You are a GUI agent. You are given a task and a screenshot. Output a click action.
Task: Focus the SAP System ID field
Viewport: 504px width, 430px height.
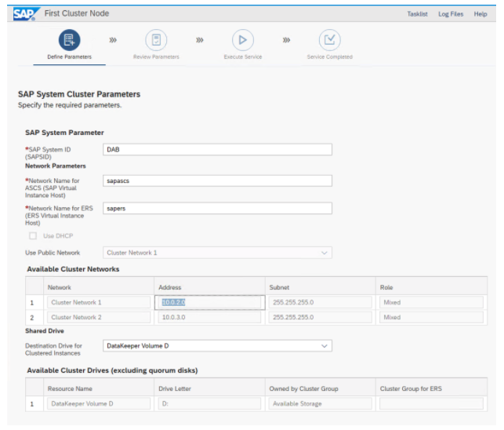tap(217, 150)
